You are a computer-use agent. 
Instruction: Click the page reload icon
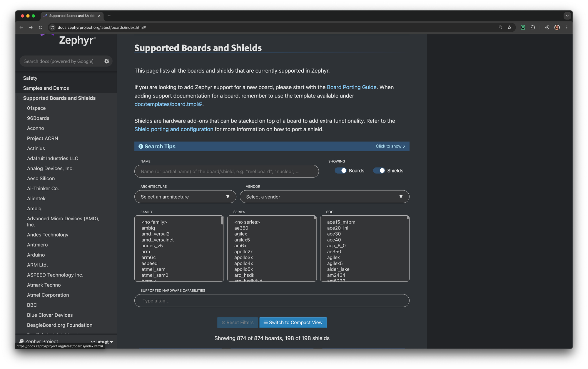(x=41, y=27)
